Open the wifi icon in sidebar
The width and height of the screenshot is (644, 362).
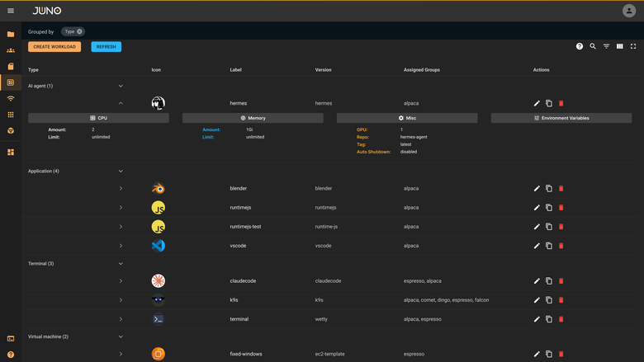(11, 98)
